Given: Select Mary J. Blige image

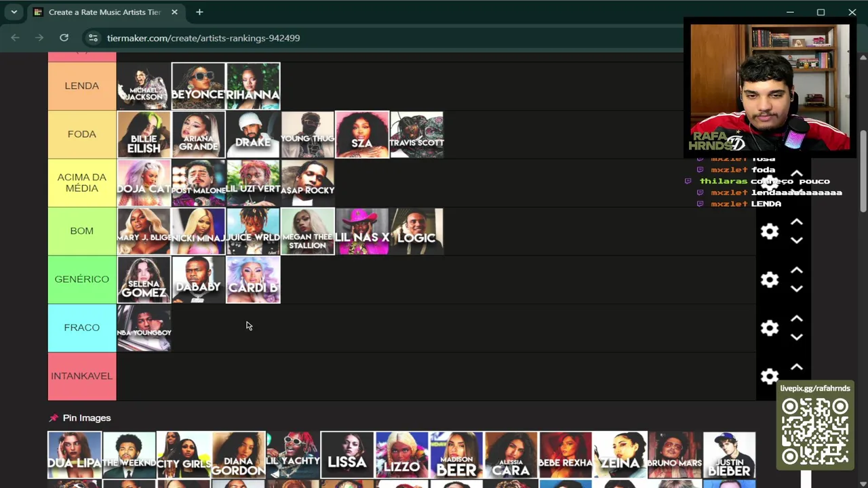Looking at the screenshot, I should pos(144,231).
